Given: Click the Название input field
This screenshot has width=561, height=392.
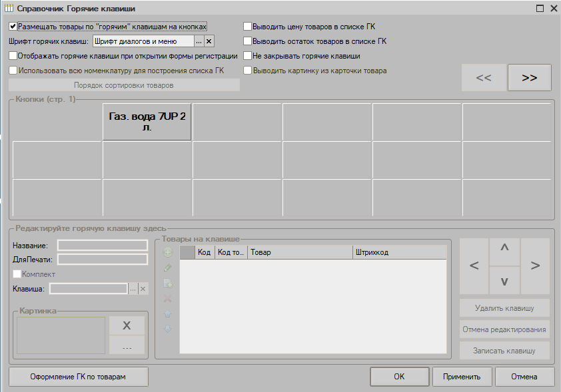Looking at the screenshot, I should coord(103,246).
